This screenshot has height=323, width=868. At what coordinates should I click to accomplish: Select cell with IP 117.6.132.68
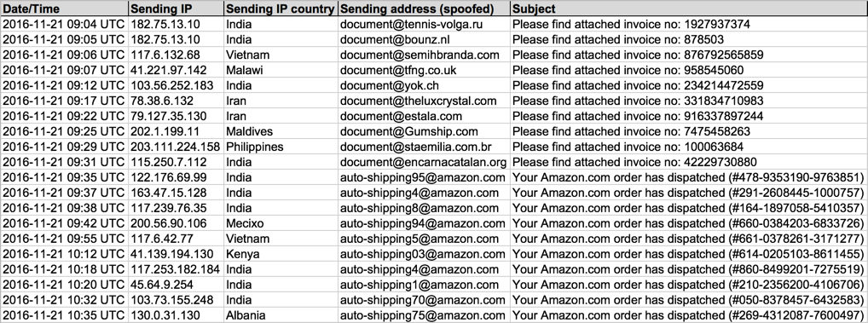(176, 55)
